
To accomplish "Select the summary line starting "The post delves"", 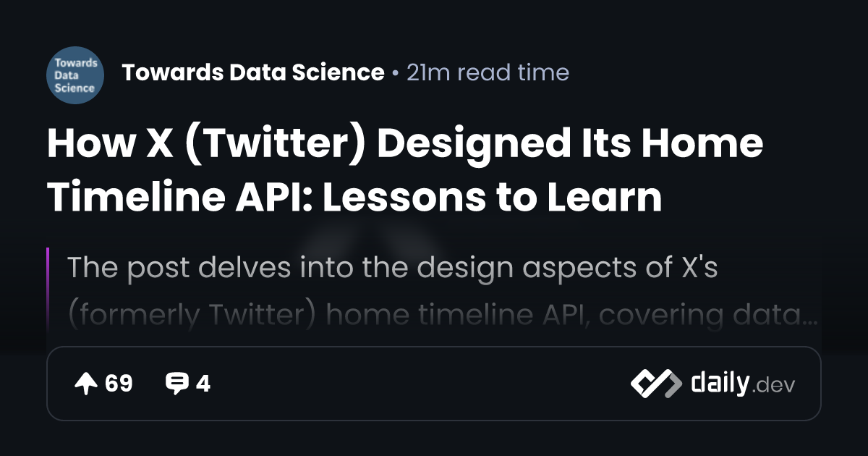I will tap(392, 268).
